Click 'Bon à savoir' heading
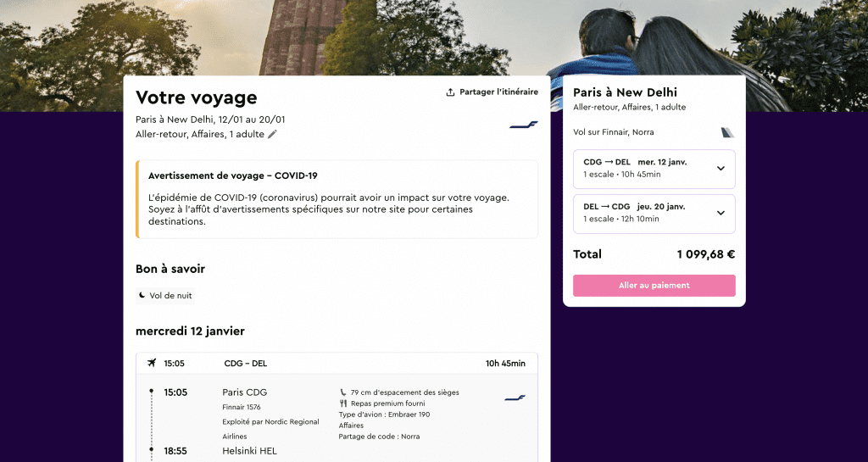This screenshot has width=868, height=462. 170,269
